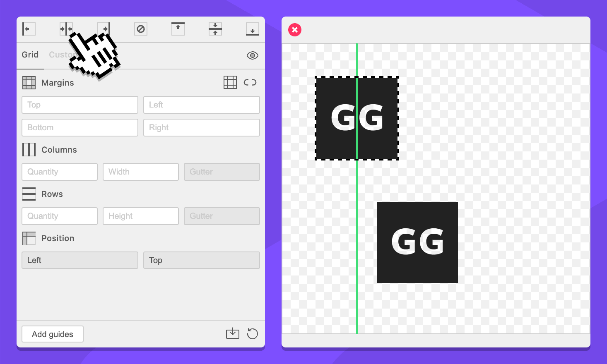This screenshot has height=364, width=607.
Task: Click the Top margin input field
Action: [x=80, y=105]
